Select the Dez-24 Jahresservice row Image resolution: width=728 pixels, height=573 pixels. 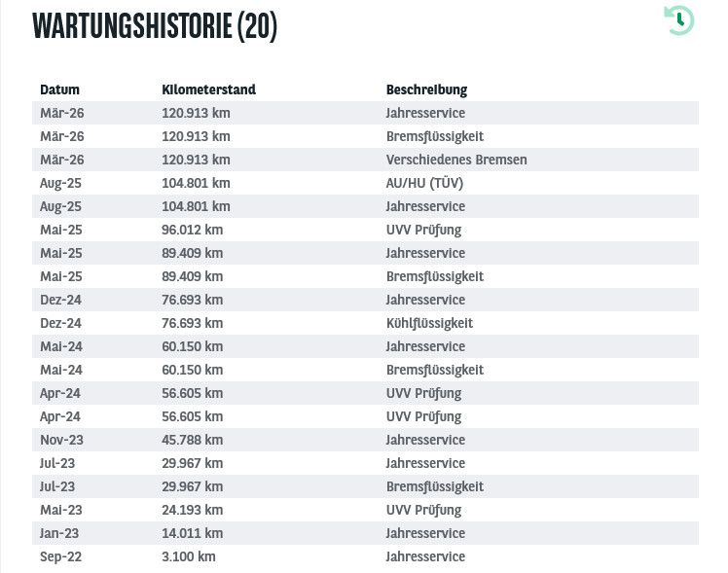point(365,300)
